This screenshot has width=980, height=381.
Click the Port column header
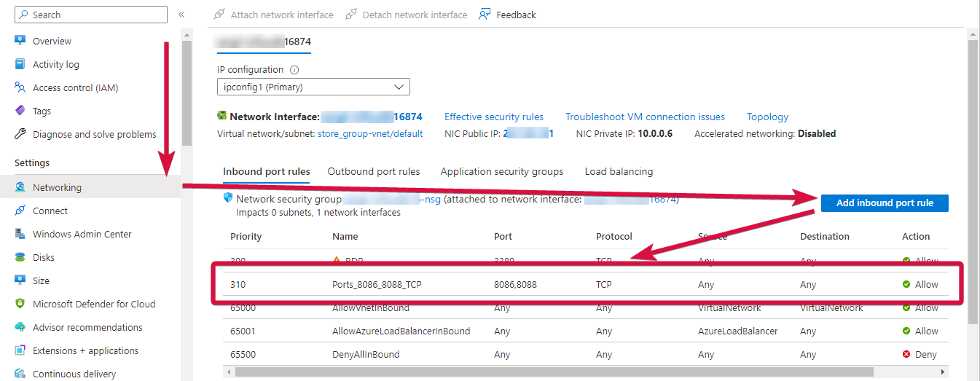click(503, 237)
